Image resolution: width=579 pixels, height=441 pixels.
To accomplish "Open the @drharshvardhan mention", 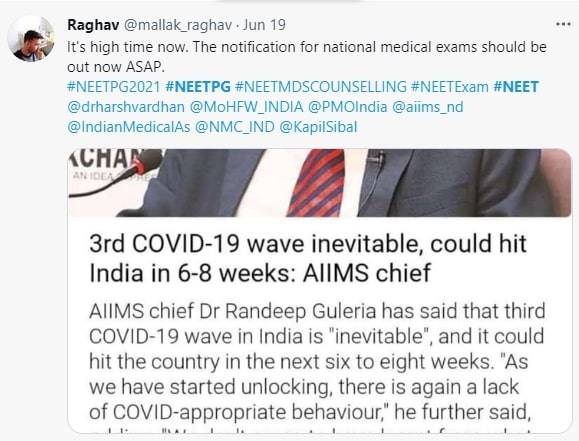I will click(x=126, y=107).
